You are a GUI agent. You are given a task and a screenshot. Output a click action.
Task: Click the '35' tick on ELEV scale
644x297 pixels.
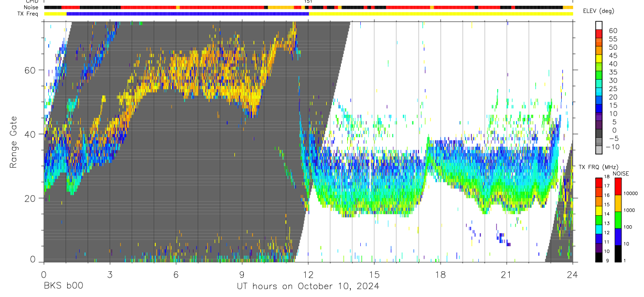pos(613,72)
